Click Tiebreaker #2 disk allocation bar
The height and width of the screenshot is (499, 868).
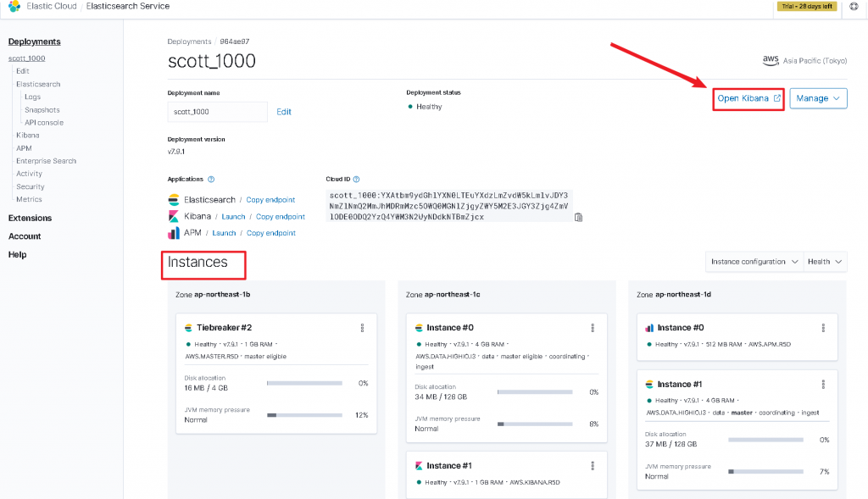click(304, 383)
